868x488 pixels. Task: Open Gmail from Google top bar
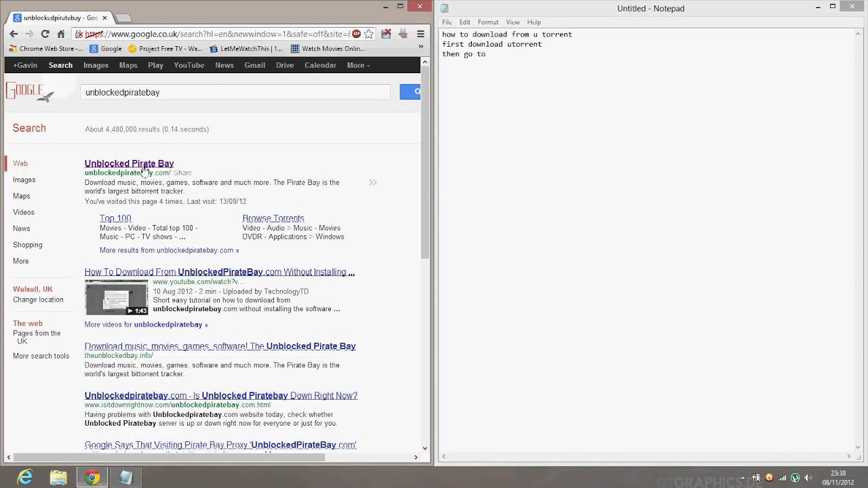254,65
